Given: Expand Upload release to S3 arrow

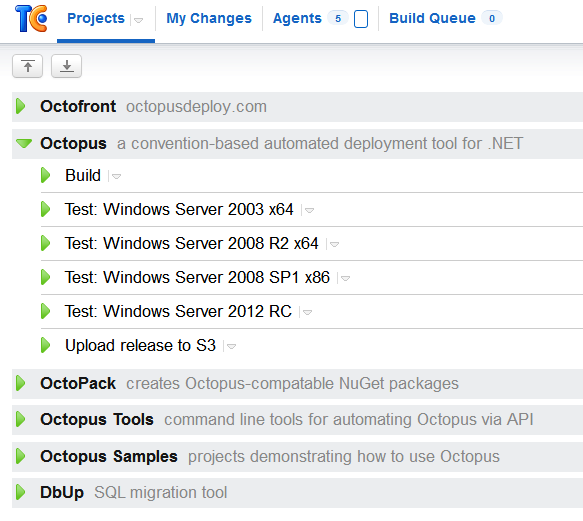Looking at the screenshot, I should (45, 345).
